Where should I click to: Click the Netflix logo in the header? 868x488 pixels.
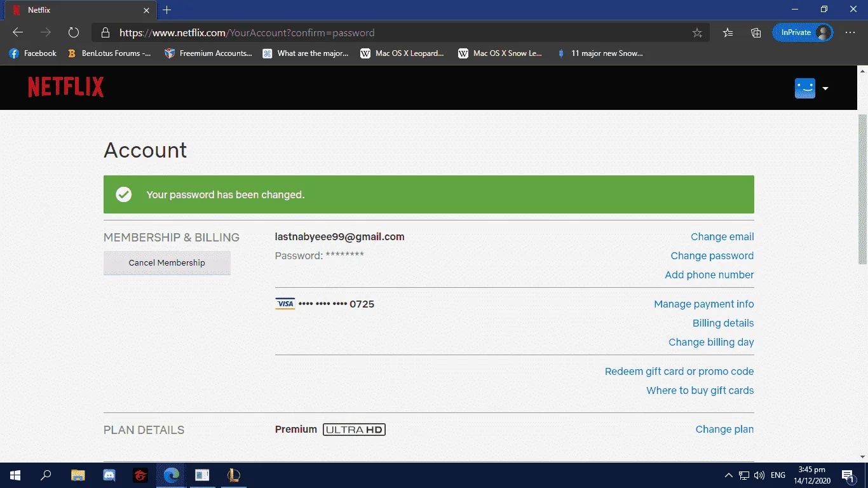pos(66,87)
